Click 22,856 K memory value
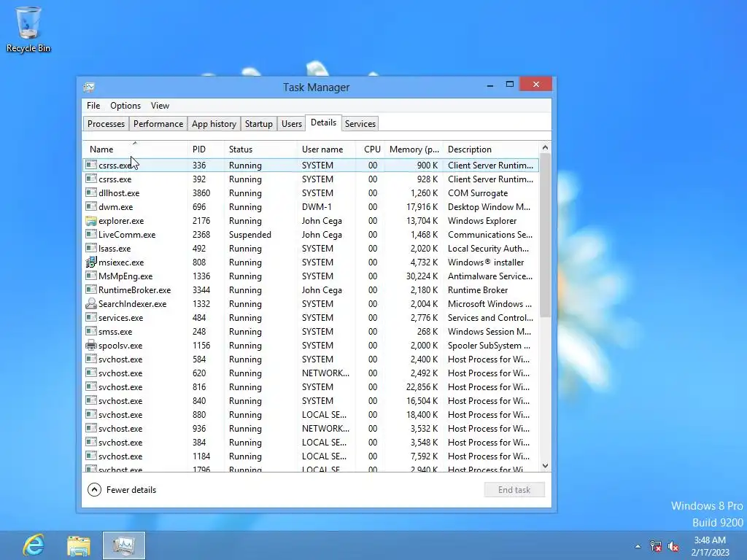 point(422,386)
